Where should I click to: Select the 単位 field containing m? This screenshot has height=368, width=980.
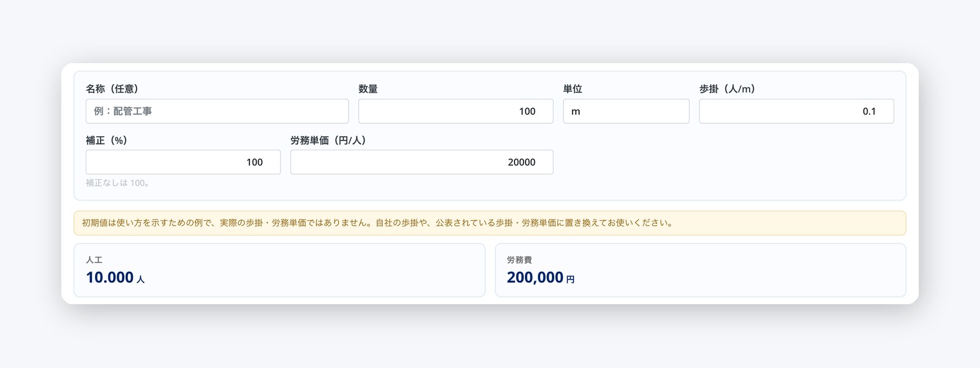click(626, 111)
